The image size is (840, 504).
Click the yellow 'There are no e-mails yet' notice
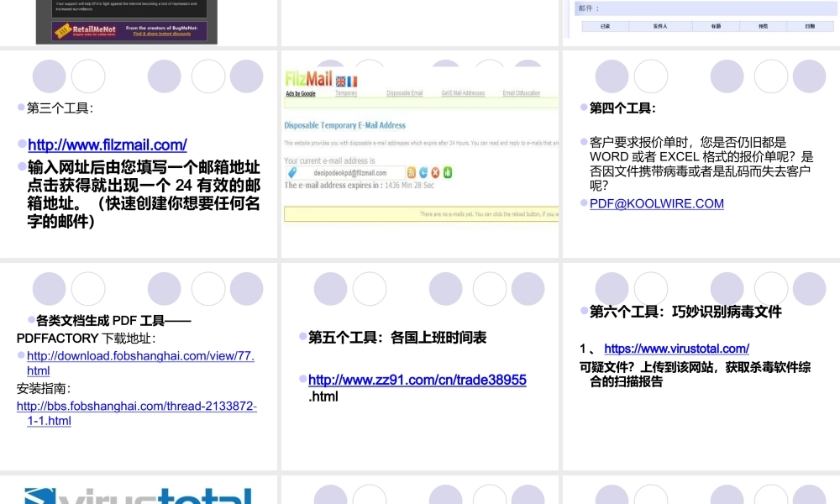tap(421, 213)
